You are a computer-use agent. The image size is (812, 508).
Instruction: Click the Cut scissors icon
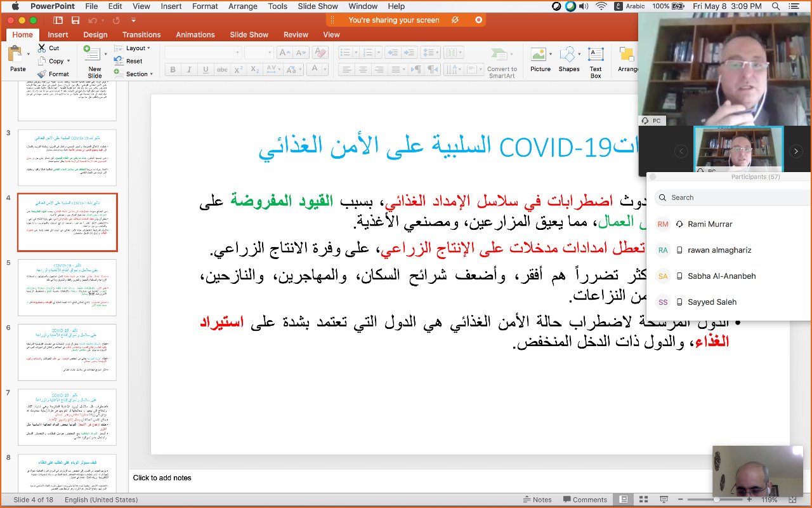(x=42, y=48)
